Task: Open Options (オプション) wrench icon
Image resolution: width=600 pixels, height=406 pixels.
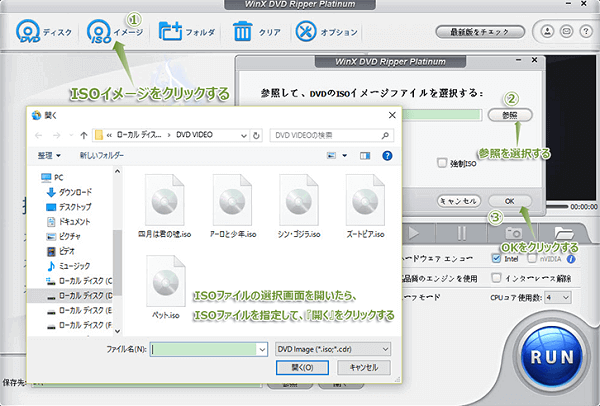Action: coord(306,31)
